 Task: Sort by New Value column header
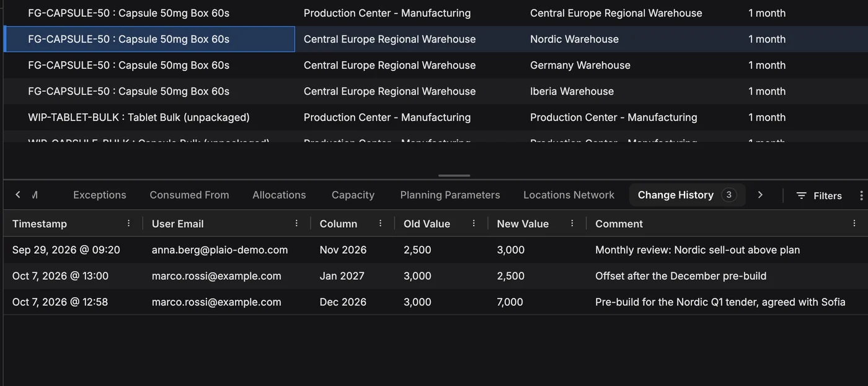[523, 223]
